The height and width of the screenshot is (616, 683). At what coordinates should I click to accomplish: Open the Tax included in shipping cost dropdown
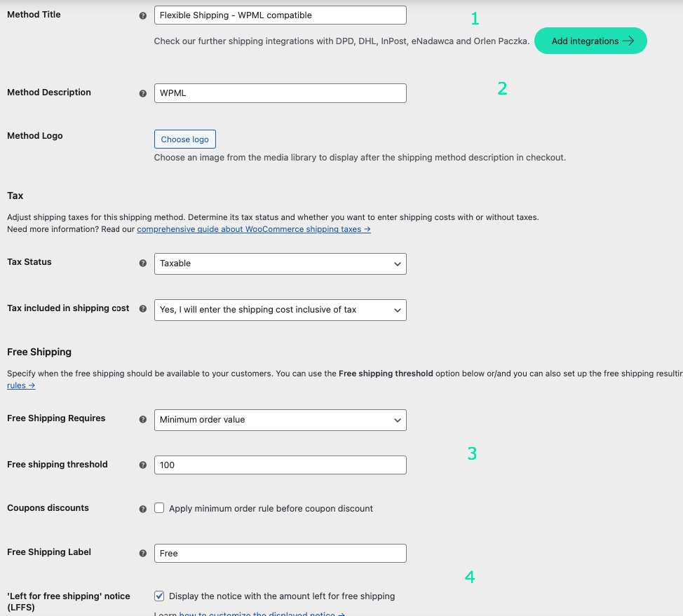tap(280, 309)
